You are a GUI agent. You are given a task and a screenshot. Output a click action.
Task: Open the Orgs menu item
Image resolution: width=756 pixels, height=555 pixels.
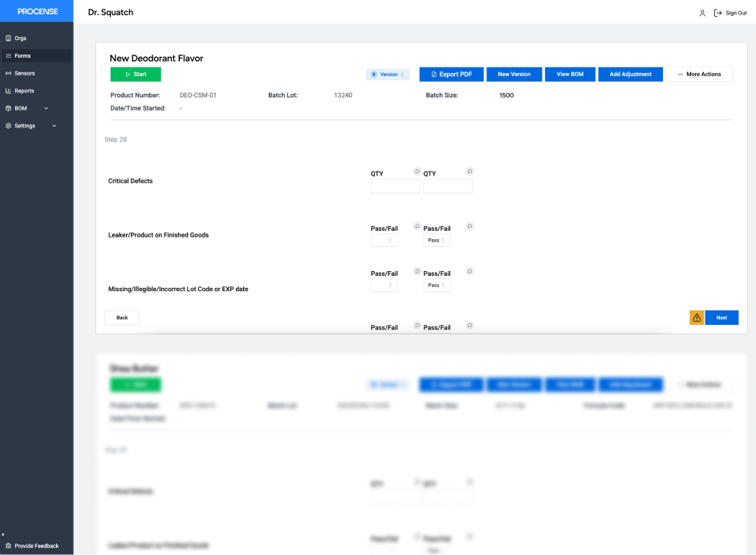(37, 38)
